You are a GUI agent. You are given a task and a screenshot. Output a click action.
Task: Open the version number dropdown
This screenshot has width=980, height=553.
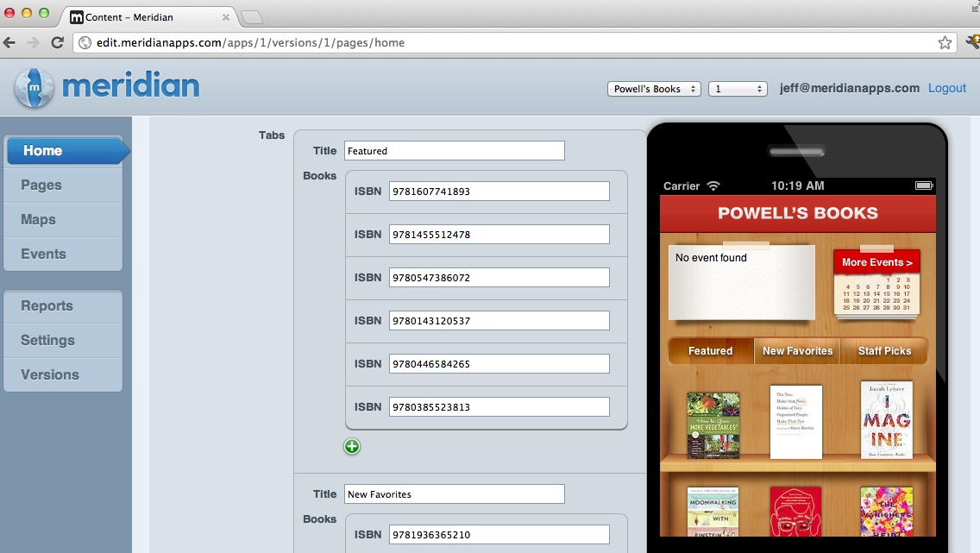pos(738,88)
